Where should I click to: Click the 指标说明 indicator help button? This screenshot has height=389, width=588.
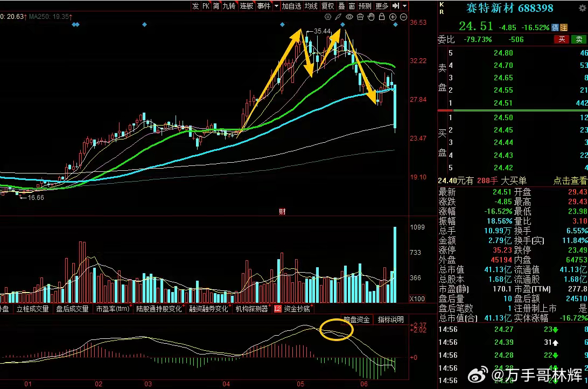391,319
